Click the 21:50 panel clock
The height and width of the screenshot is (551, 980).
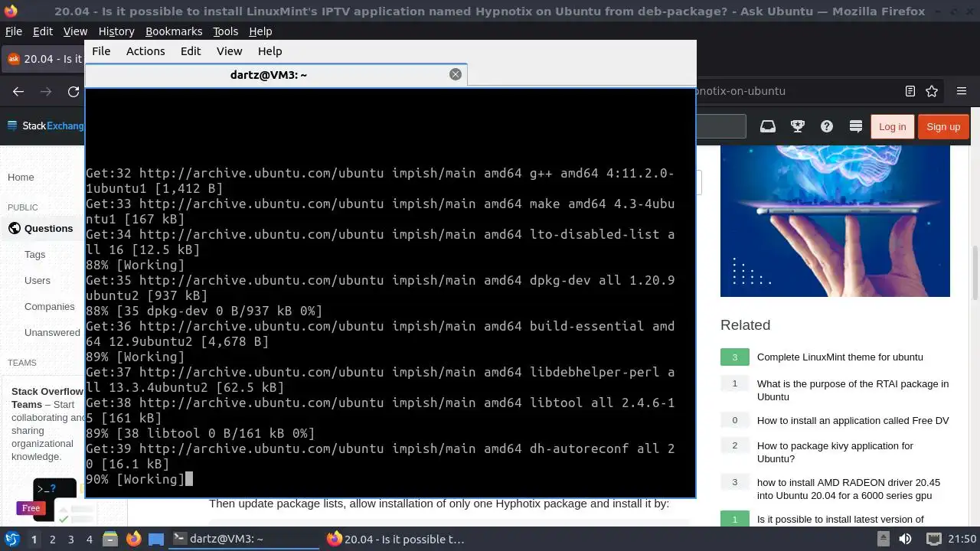point(962,539)
